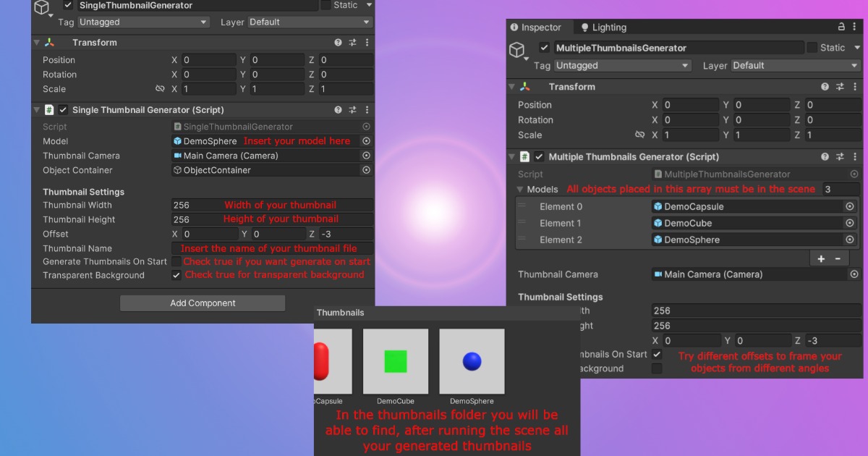
Task: Click the Add Component button
Action: pos(203,303)
